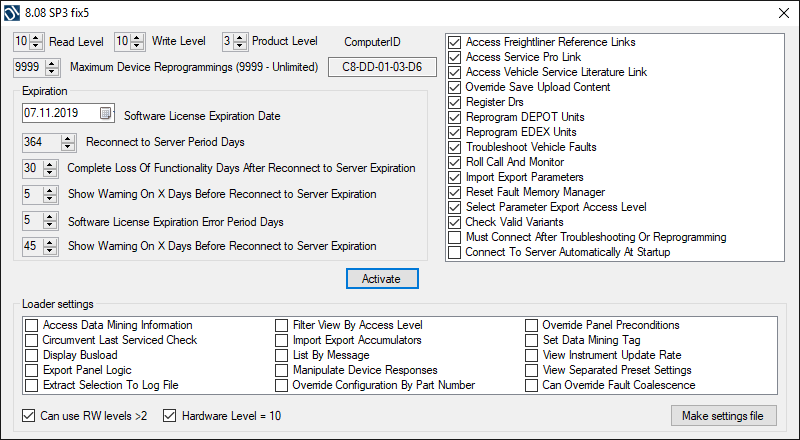Uncheck Reprogram DEPOT Units
The image size is (800, 440).
455,117
